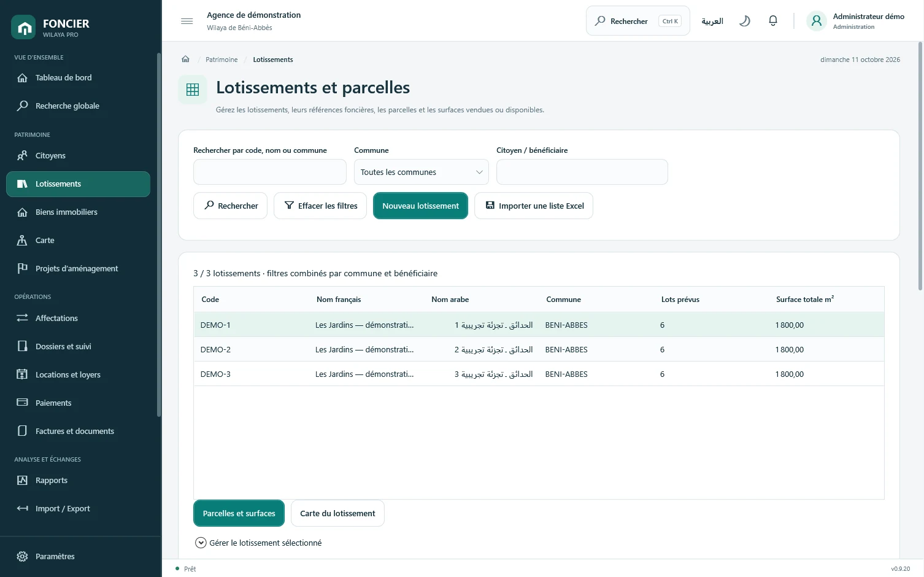Click the Biens immobiliers icon
Image resolution: width=924 pixels, height=577 pixels.
coord(23,212)
